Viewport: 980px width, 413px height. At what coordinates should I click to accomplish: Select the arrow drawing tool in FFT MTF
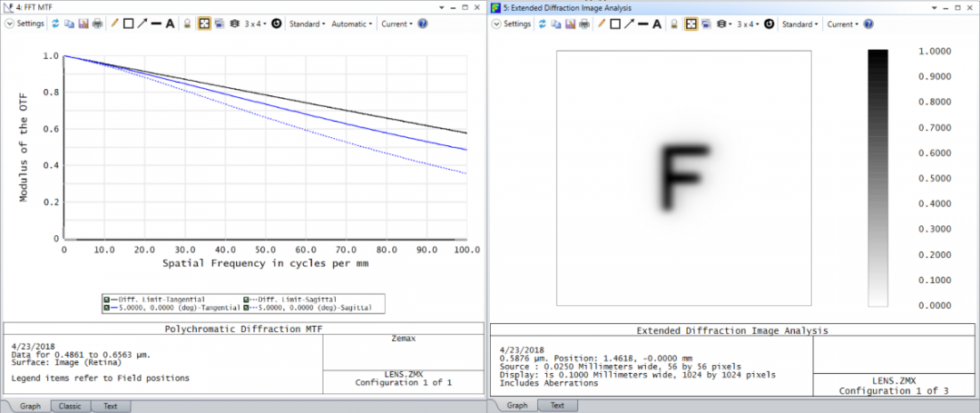[142, 24]
